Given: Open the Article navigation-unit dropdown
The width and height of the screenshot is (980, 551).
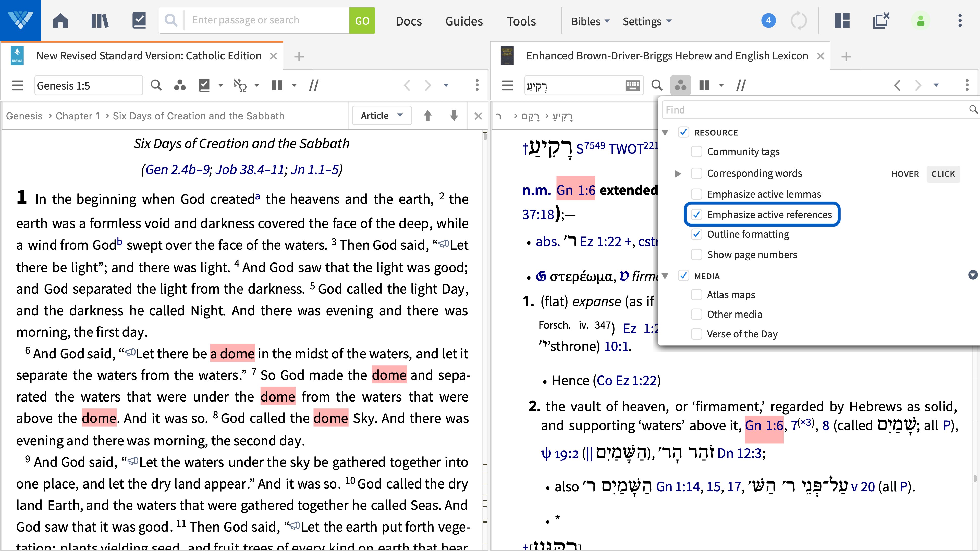Looking at the screenshot, I should click(382, 116).
